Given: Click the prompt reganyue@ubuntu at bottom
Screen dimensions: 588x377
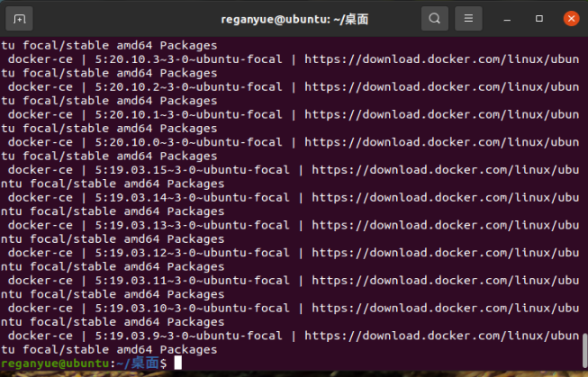Looking at the screenshot, I should (x=55, y=364).
